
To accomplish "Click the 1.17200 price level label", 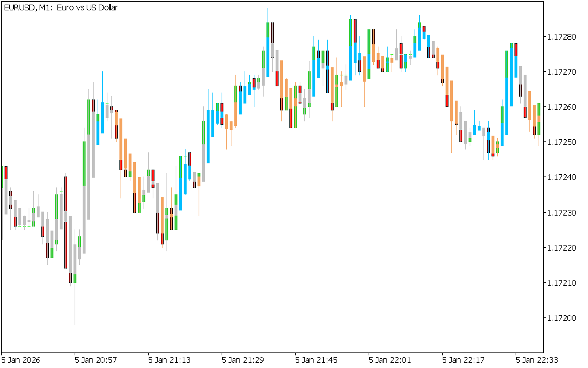I will [x=562, y=318].
